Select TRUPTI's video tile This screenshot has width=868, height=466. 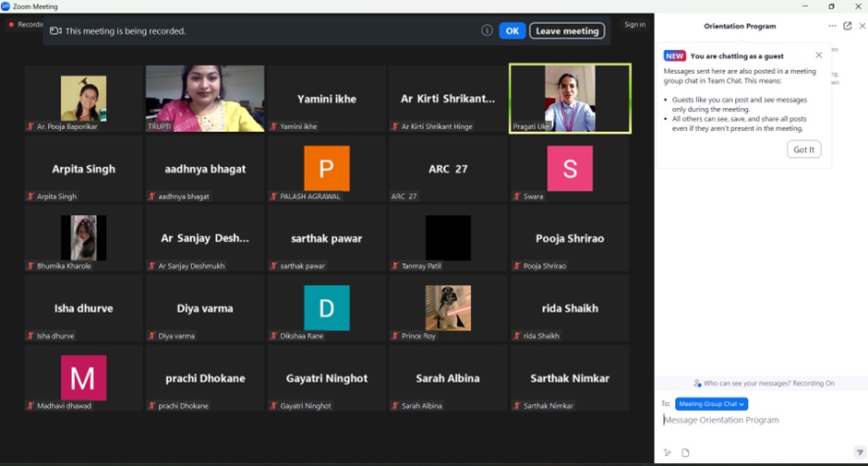click(x=205, y=98)
